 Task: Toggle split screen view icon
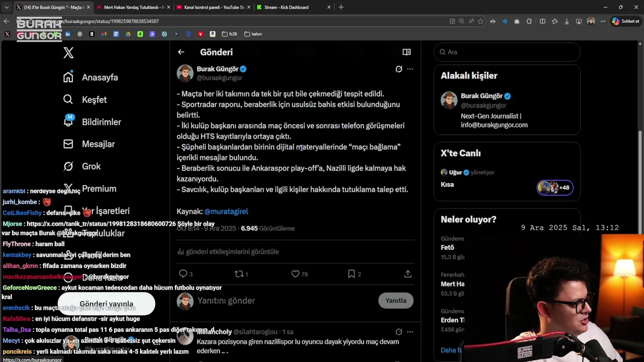click(542, 21)
